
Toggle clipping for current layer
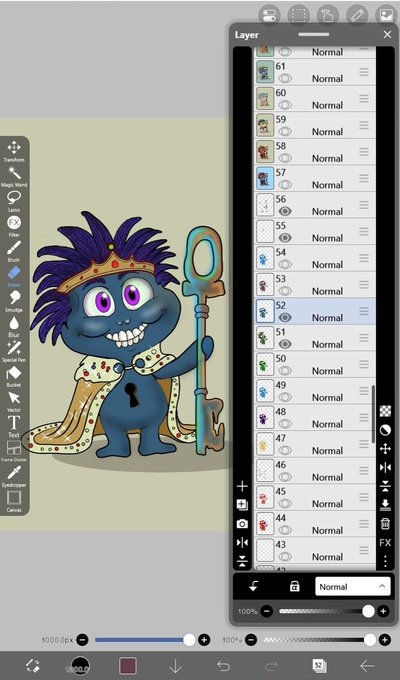tap(254, 586)
